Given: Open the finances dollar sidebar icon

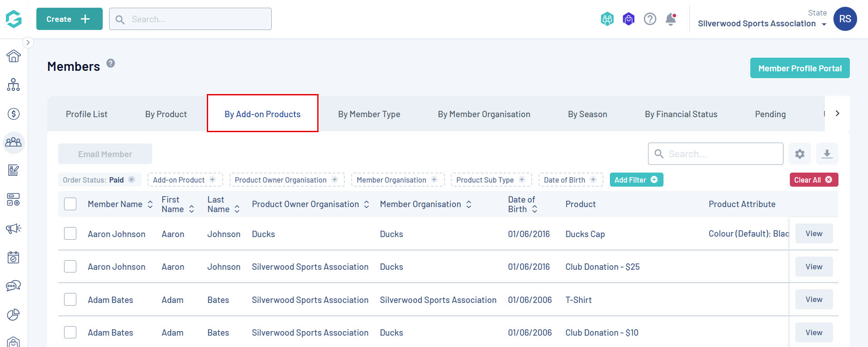Looking at the screenshot, I should coord(14,114).
